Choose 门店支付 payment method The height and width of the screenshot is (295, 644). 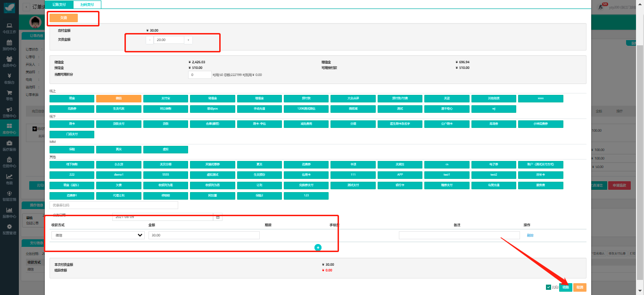[72, 134]
